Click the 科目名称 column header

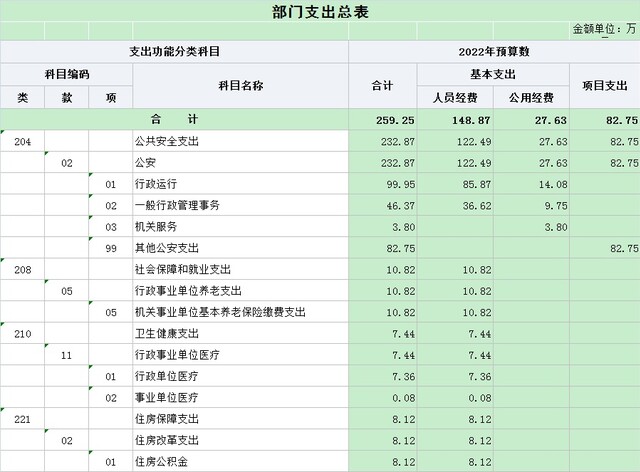[x=240, y=86]
